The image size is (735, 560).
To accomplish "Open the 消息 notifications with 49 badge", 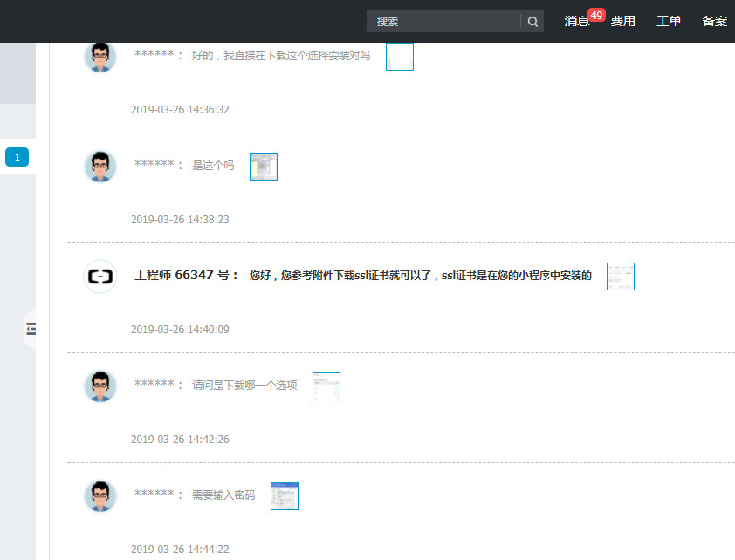I will point(576,21).
